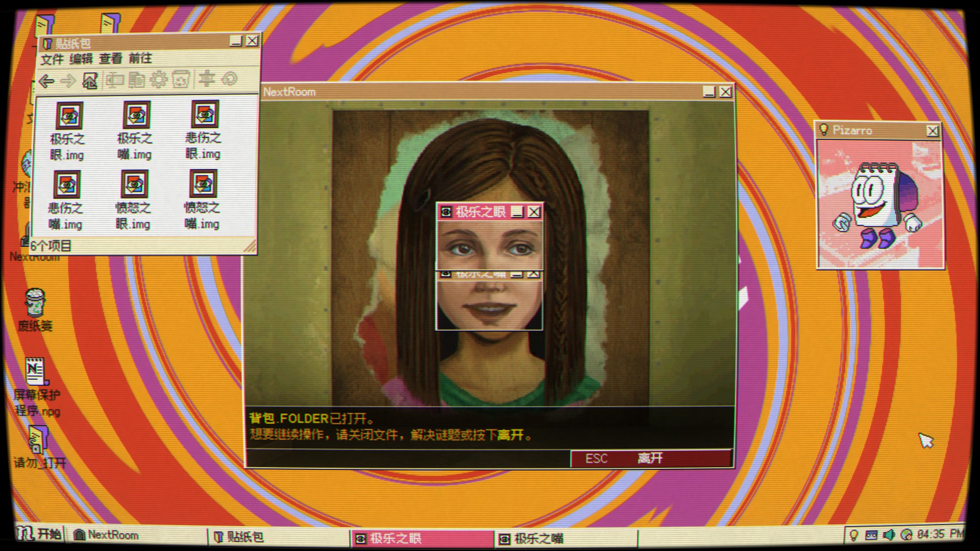Open the 极乐之眼.img file in 贴纸包

tap(68, 132)
